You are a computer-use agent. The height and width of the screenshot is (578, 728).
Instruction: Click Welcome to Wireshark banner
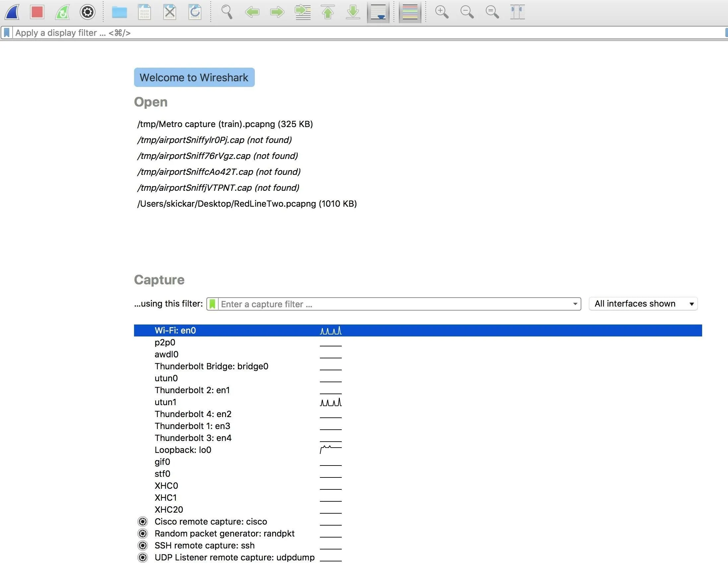[x=194, y=77]
